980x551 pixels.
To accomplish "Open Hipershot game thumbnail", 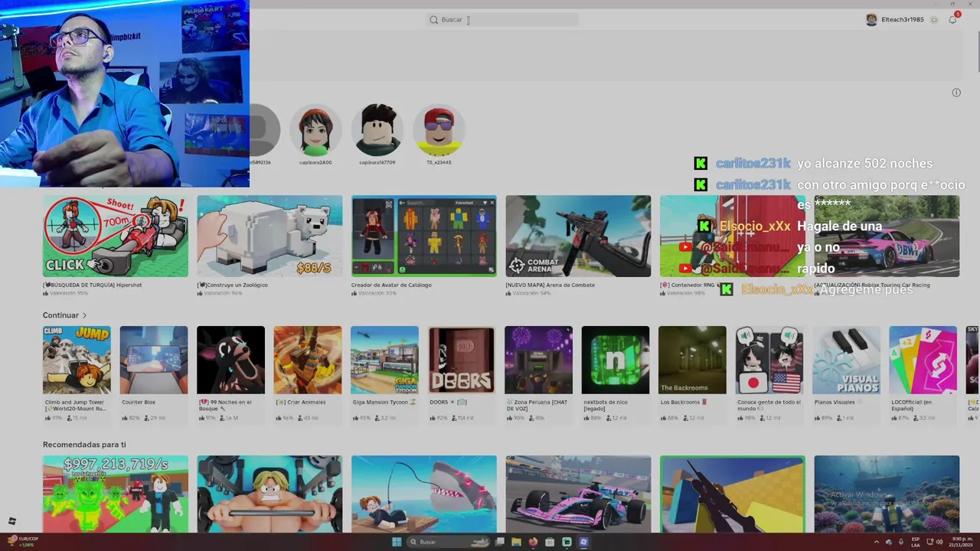I will tap(116, 236).
